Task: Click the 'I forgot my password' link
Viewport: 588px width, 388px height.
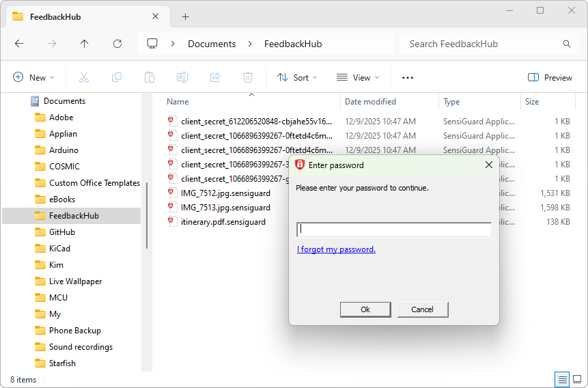Action: 336,249
